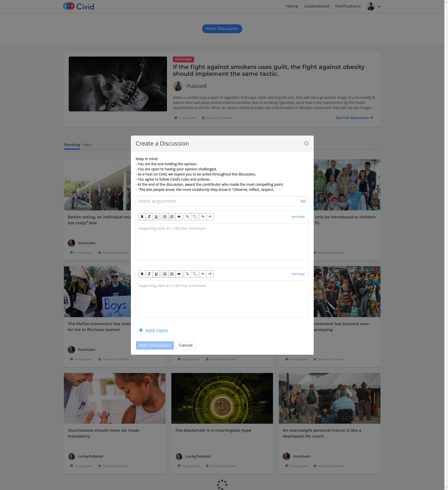Click LuckyDebator on the blockchain card
The height and width of the screenshot is (490, 448).
tap(198, 456)
